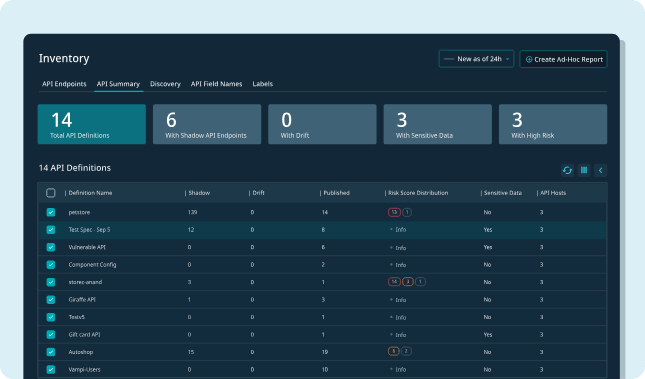Sort by the Published column header
The image size is (645, 379).
coord(336,193)
